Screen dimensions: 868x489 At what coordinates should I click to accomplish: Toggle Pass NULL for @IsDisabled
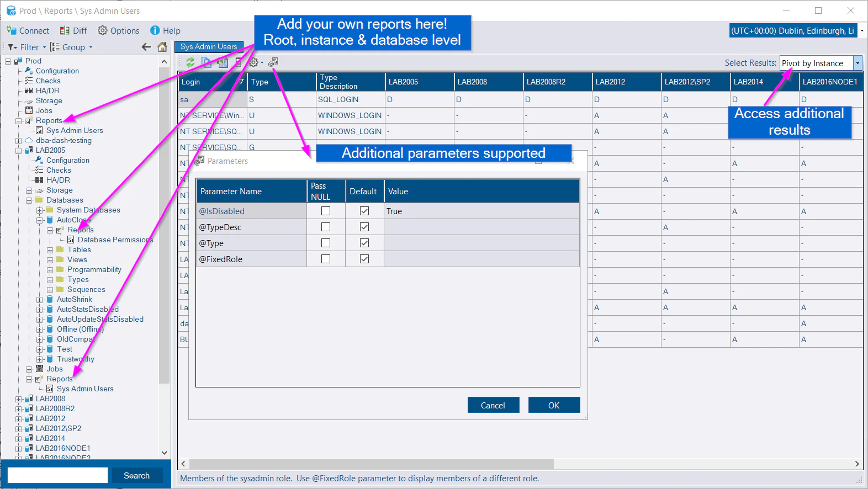[326, 211]
